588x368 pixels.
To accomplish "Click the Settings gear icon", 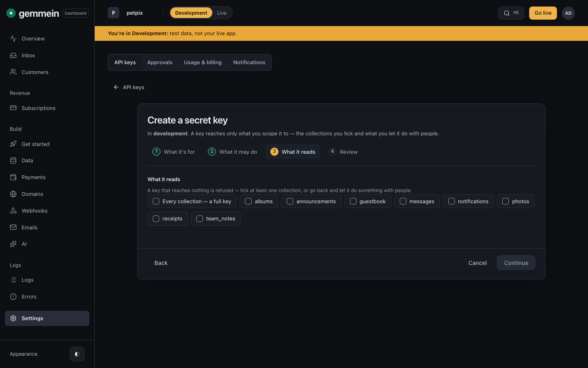I will click(x=13, y=318).
